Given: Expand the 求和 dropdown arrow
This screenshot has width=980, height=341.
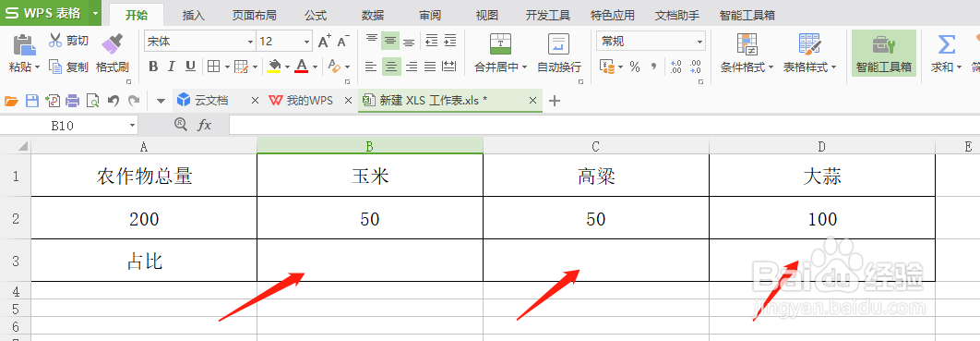Looking at the screenshot, I should click(959, 67).
